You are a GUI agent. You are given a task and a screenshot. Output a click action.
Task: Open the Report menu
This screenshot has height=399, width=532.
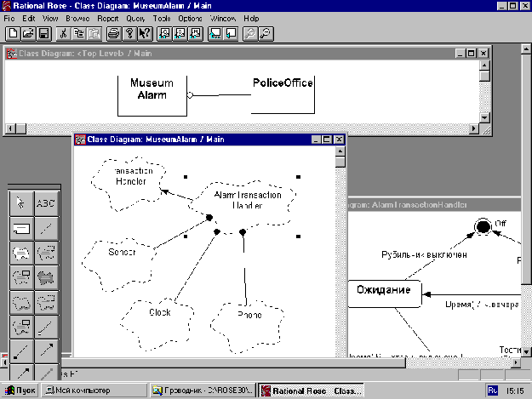coord(108,17)
